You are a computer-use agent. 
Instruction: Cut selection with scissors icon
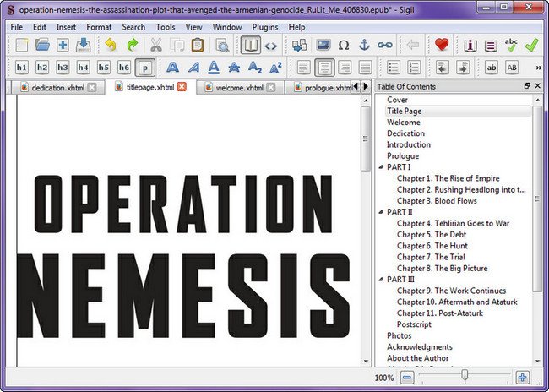pyautogui.click(x=156, y=45)
